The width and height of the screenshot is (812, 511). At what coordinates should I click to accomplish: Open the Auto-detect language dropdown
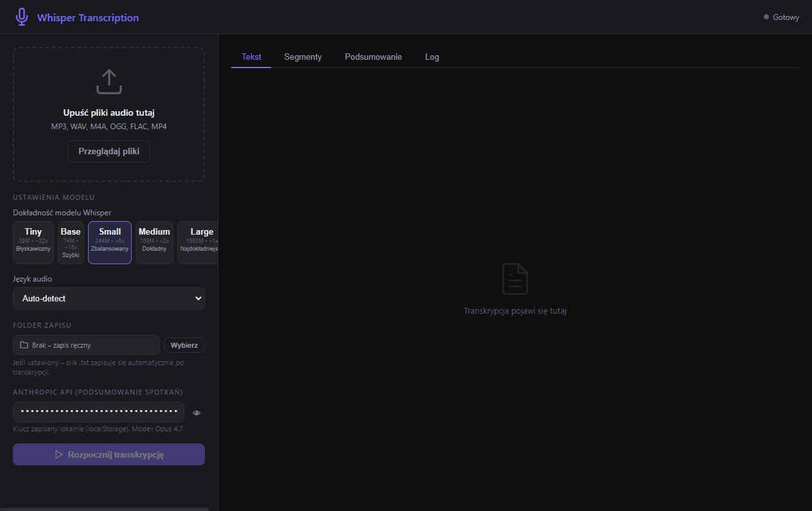pos(109,298)
